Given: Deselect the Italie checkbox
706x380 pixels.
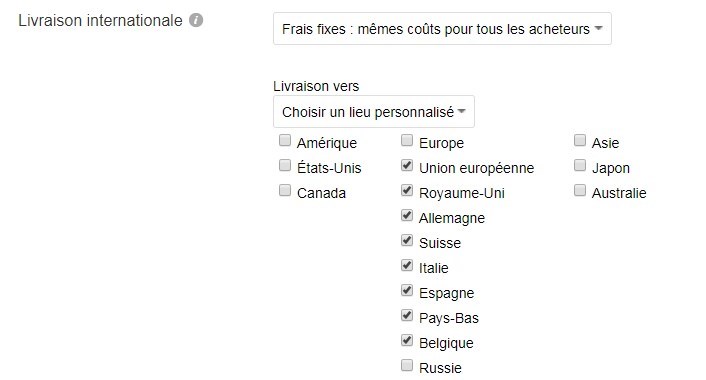Looking at the screenshot, I should (x=407, y=265).
